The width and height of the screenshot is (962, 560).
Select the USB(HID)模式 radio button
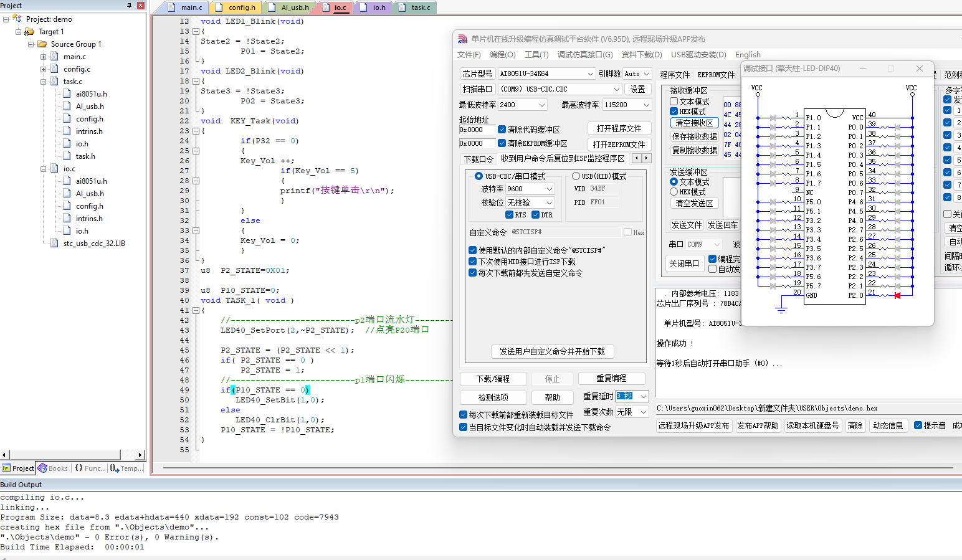pyautogui.click(x=576, y=176)
